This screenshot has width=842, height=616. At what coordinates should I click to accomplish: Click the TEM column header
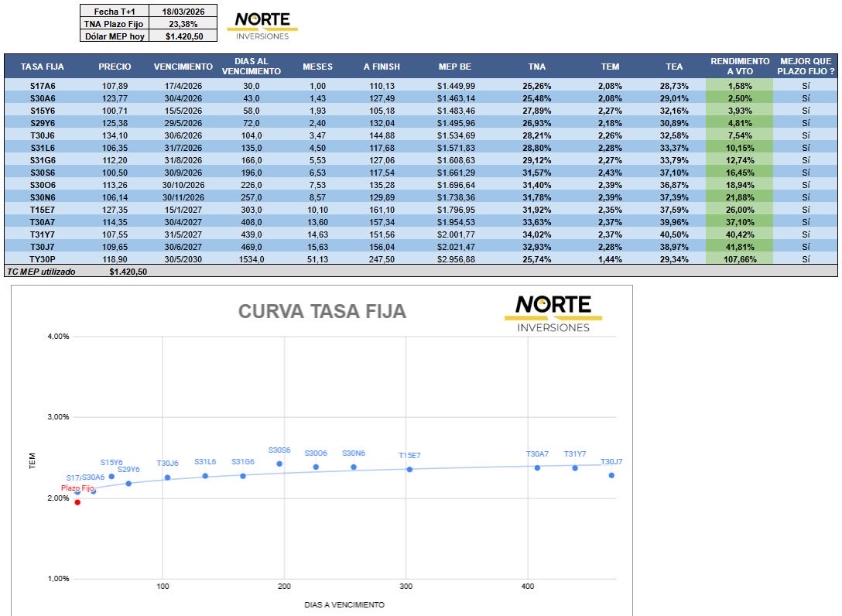point(610,67)
